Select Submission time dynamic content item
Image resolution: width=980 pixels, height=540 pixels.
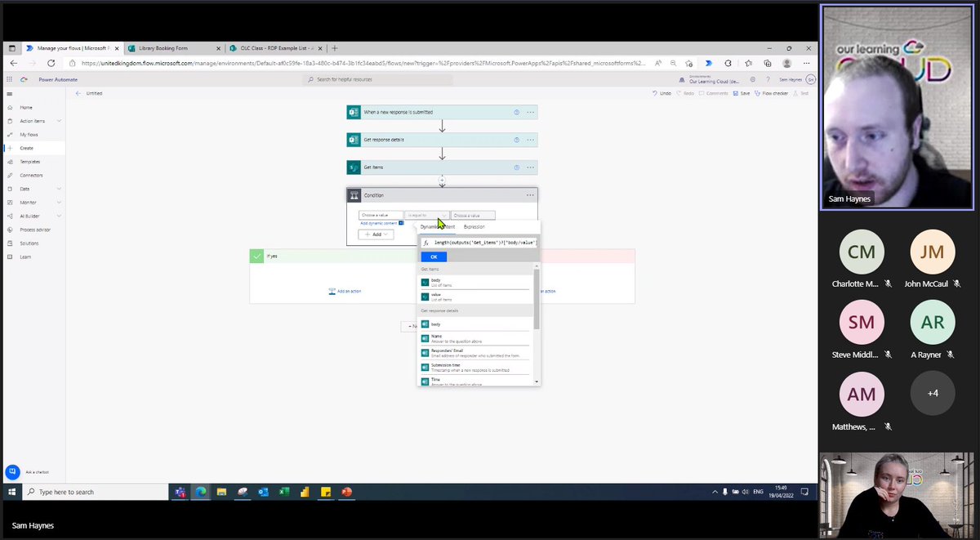(x=474, y=368)
